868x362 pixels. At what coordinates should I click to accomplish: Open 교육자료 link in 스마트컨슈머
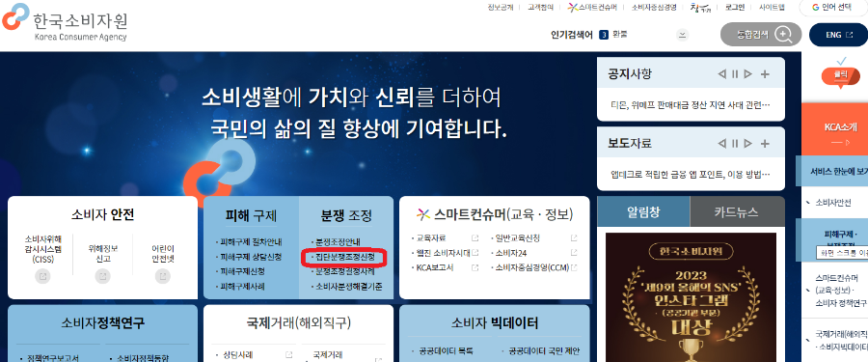pos(431,238)
